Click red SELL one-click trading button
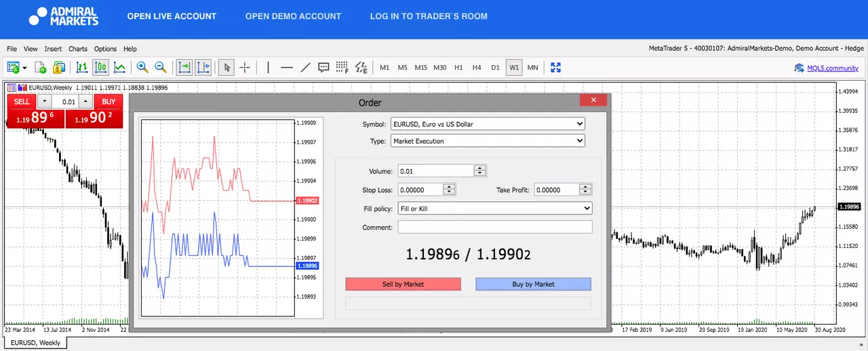 (22, 102)
